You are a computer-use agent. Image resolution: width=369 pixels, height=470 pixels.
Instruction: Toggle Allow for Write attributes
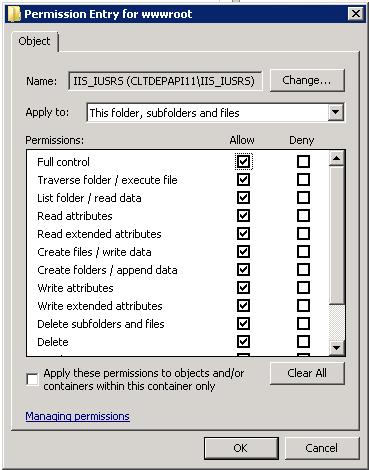243,288
